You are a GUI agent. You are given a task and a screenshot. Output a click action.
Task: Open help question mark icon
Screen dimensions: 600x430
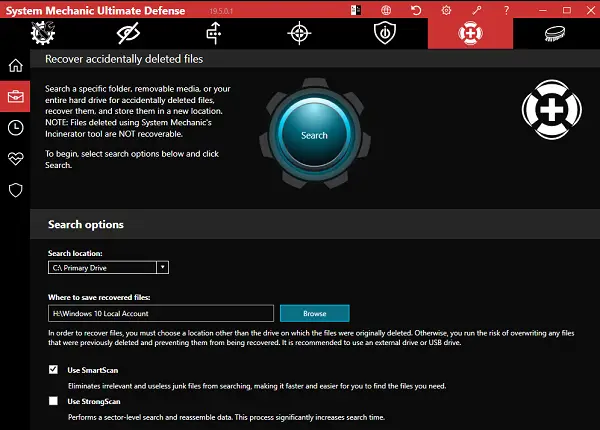coord(506,10)
